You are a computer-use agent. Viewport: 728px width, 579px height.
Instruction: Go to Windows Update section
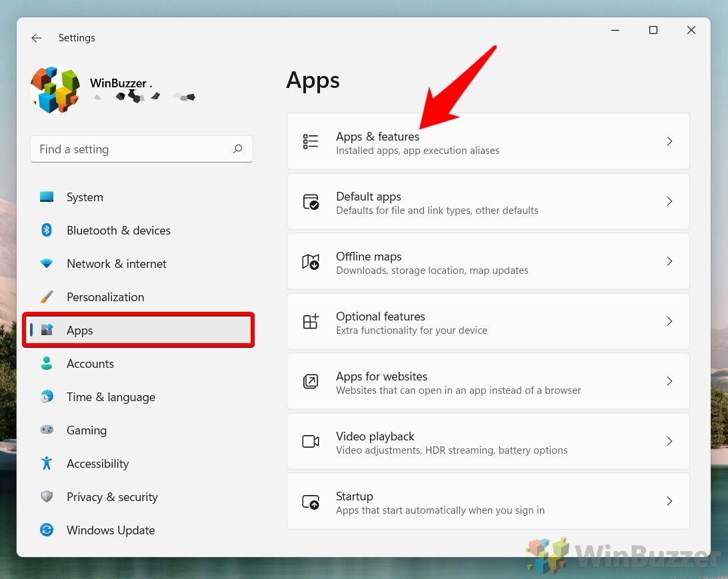tap(111, 530)
